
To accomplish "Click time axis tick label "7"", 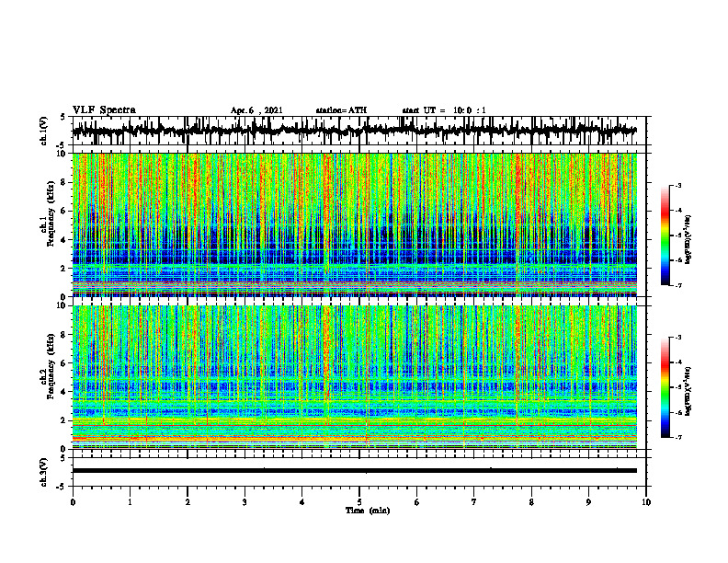I will [474, 502].
